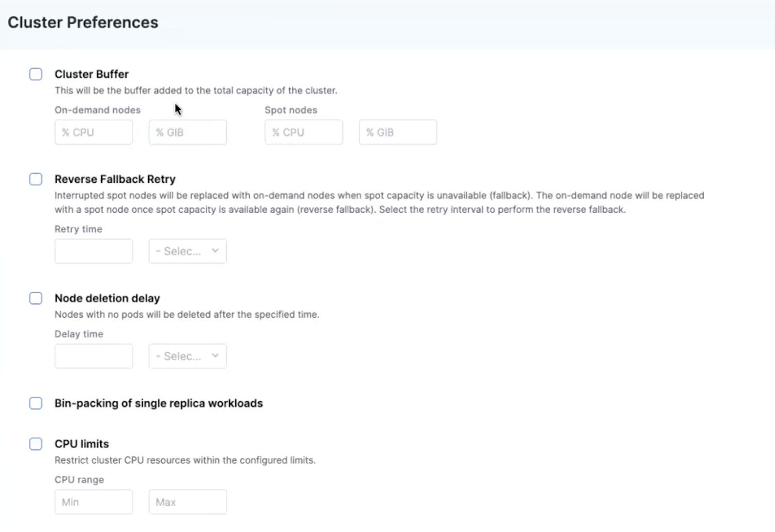
Task: Click the Node deletion delay label text
Action: pos(107,298)
